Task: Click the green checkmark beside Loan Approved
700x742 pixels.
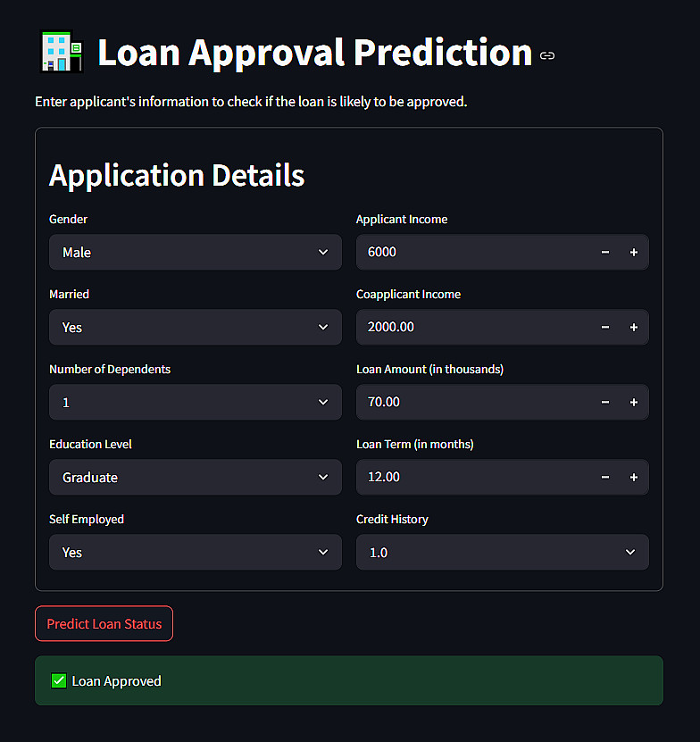Action: pyautogui.click(x=59, y=681)
